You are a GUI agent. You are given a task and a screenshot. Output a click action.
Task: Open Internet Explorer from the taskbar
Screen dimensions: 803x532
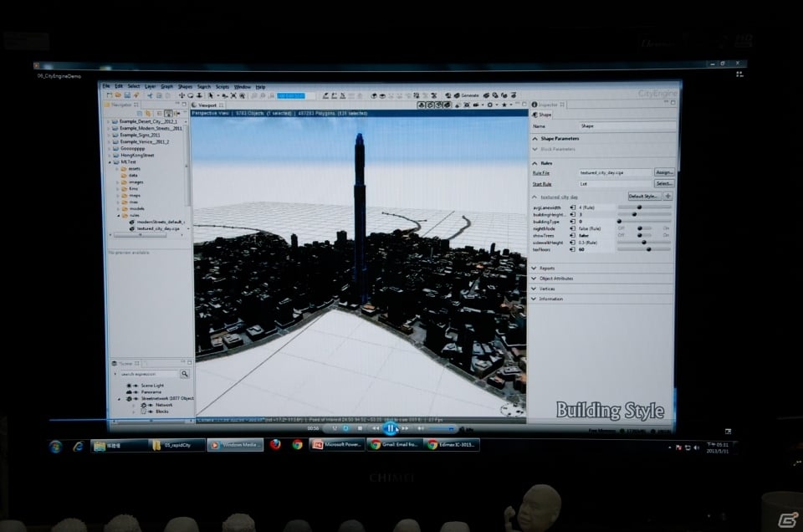click(78, 447)
